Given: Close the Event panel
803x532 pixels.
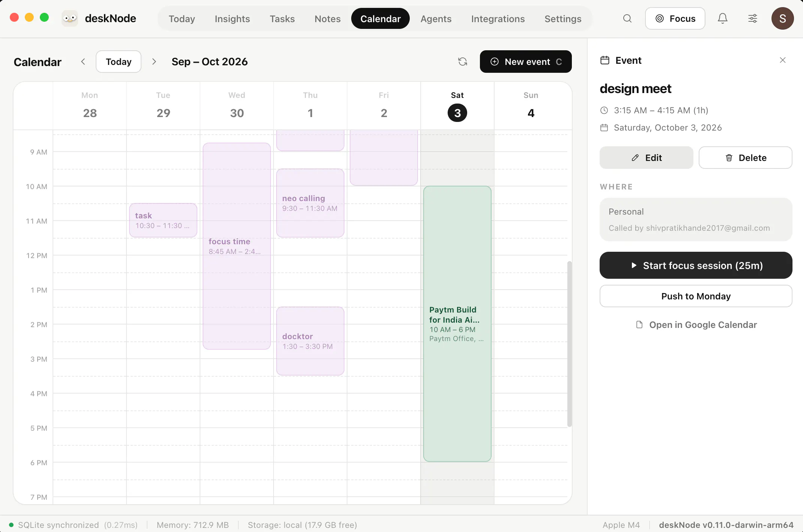Looking at the screenshot, I should pyautogui.click(x=783, y=60).
